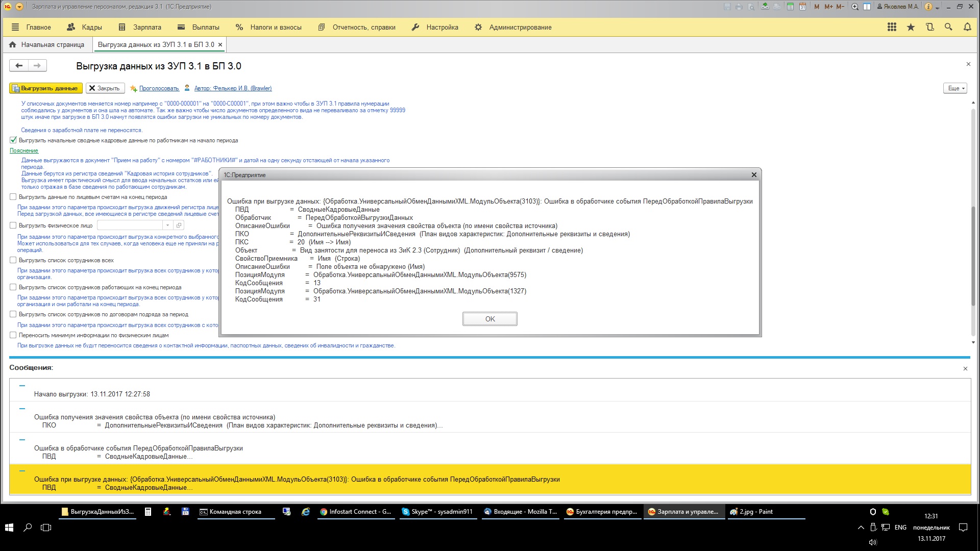Open taskbar calculator icon

(x=148, y=512)
